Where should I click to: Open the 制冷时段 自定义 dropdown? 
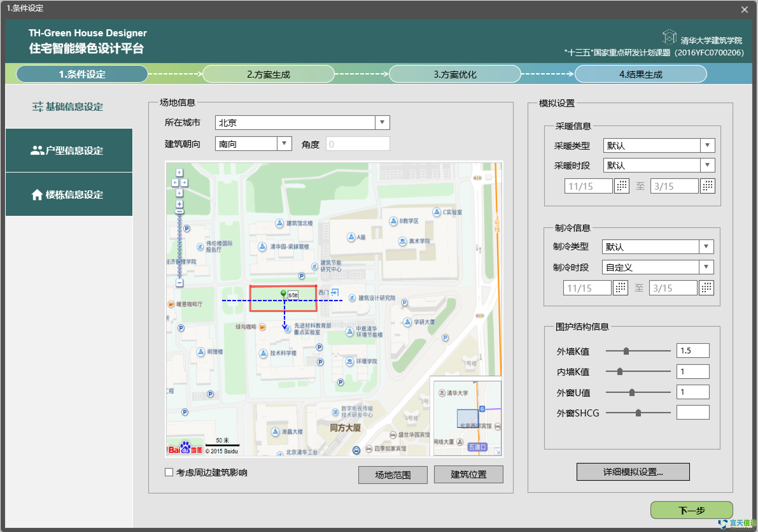click(x=706, y=267)
